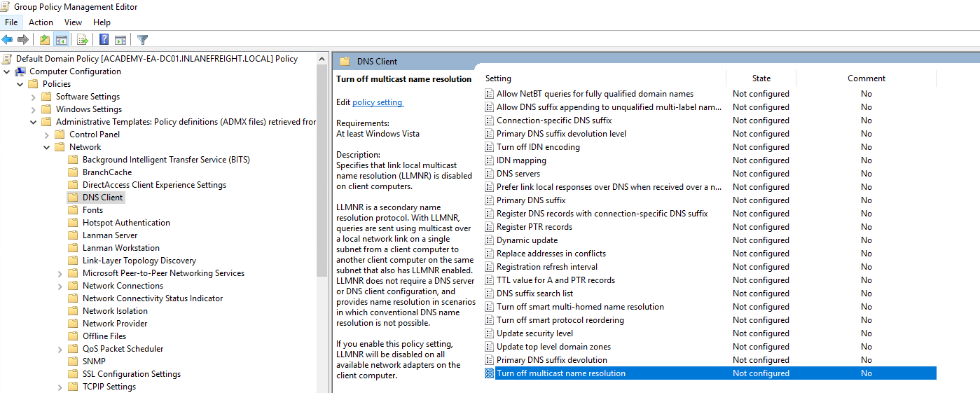Expand the TCPIP Settings folder
980x393 pixels.
60,387
